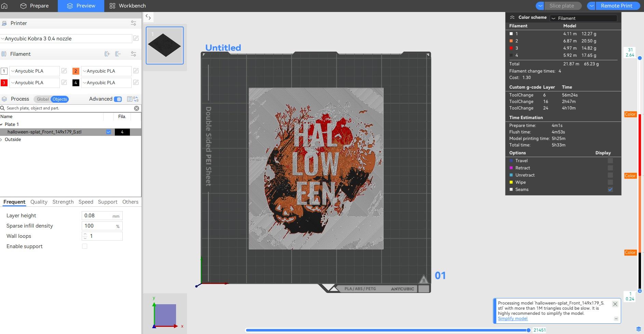This screenshot has width=644, height=334.
Task: Toggle printable checkbox for halloween-splat STL
Action: (108, 132)
